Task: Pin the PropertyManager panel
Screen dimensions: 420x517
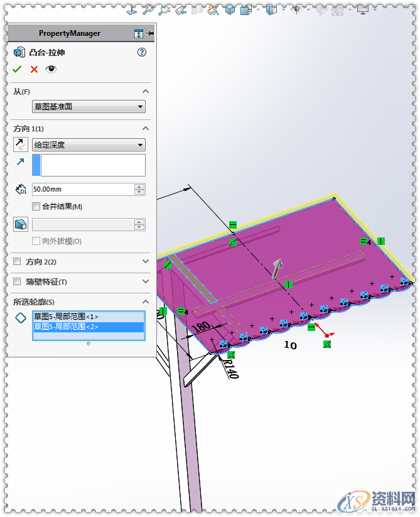Action: (x=150, y=33)
